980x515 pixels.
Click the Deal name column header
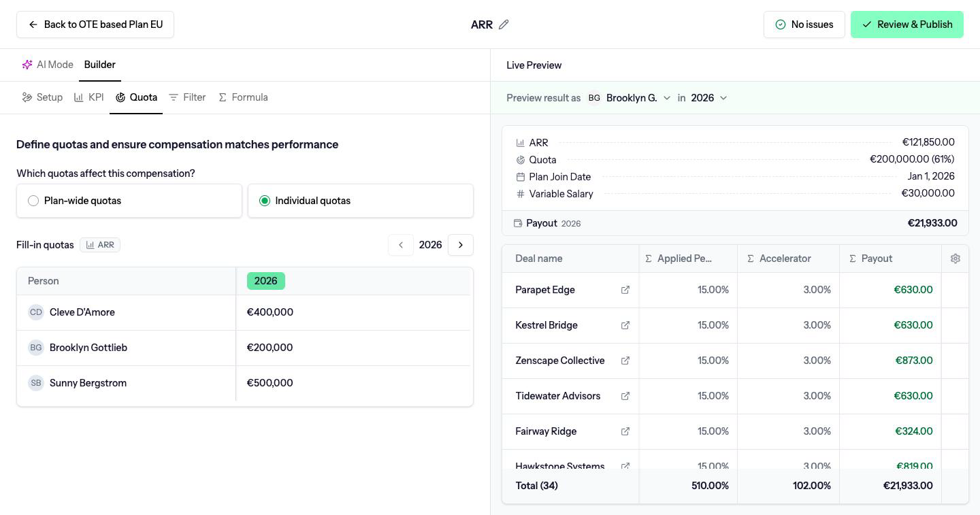pyautogui.click(x=570, y=259)
